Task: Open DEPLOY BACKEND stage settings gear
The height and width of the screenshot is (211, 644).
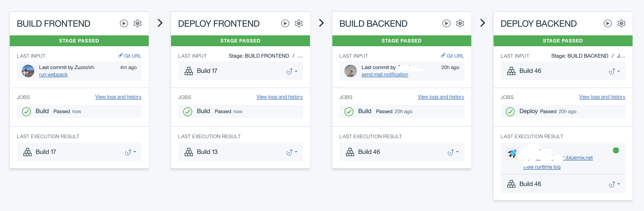Action: pos(621,23)
